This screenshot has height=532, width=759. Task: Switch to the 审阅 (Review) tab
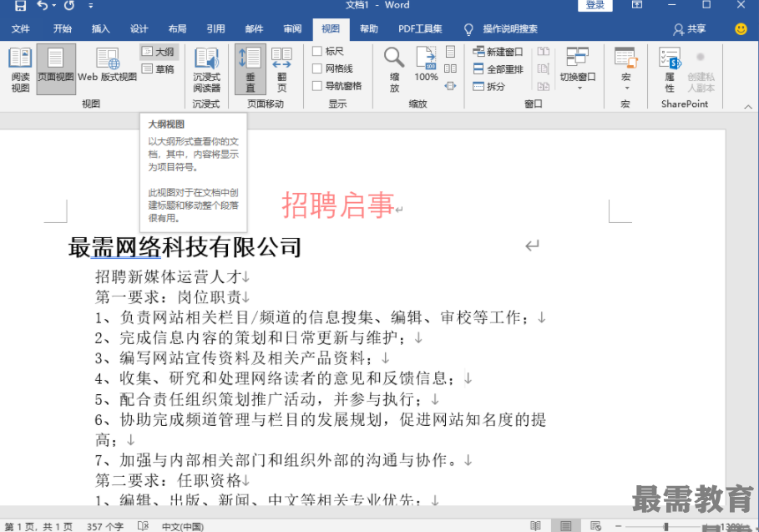[292, 29]
